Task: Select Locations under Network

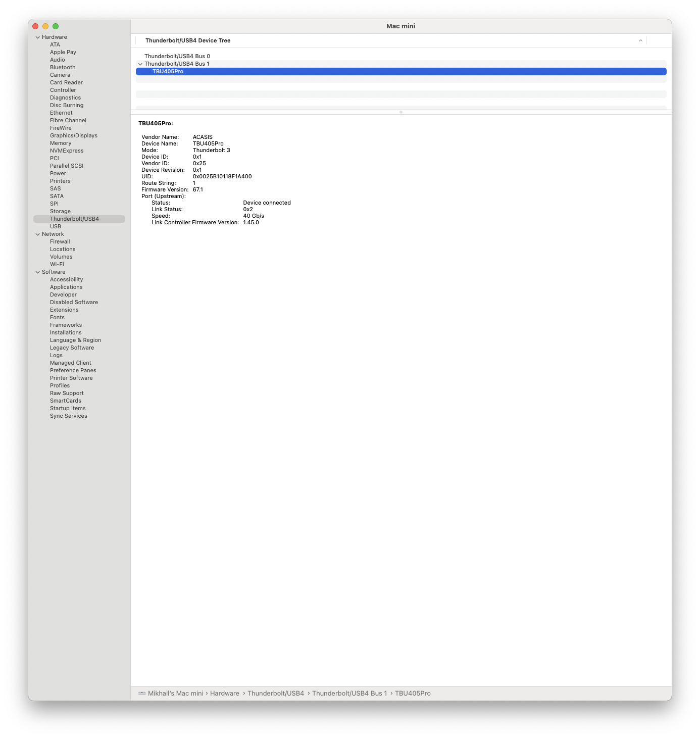Action: point(63,250)
